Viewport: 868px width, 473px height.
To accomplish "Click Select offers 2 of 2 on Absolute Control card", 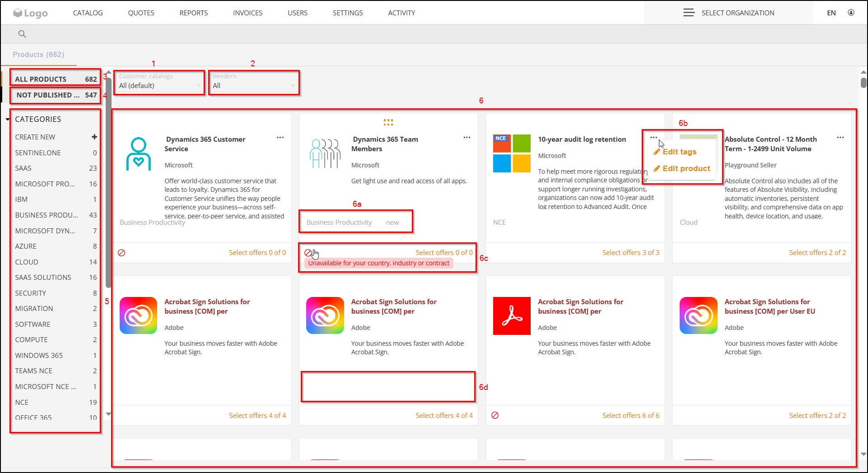I will (817, 253).
